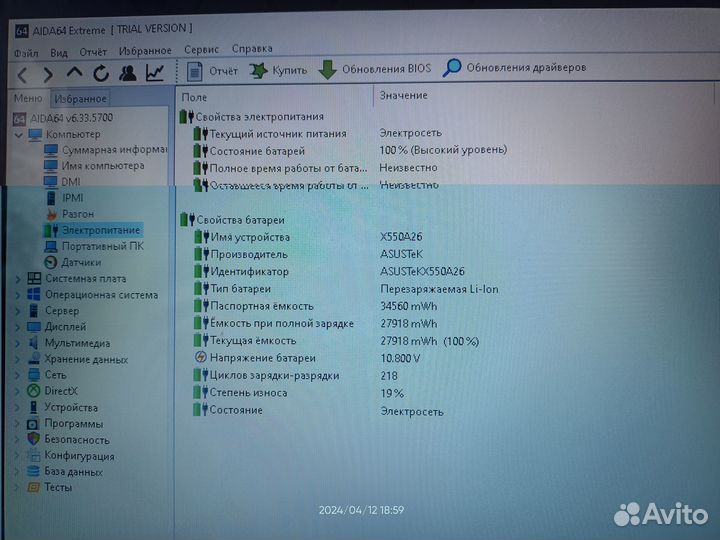Select Суммарная информация in tree

(x=106, y=150)
